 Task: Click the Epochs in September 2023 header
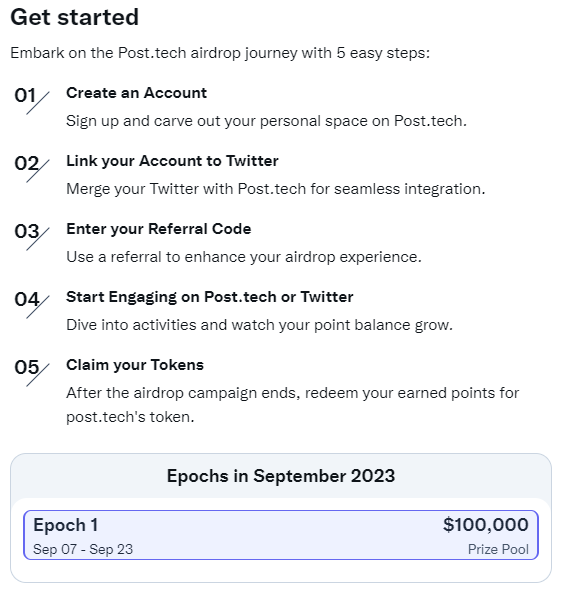click(x=281, y=476)
